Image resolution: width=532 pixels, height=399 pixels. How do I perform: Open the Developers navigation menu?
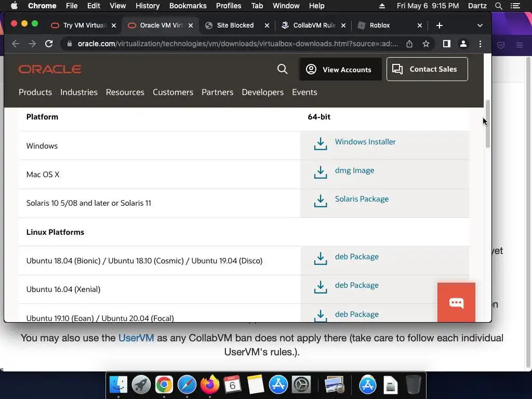click(x=262, y=92)
